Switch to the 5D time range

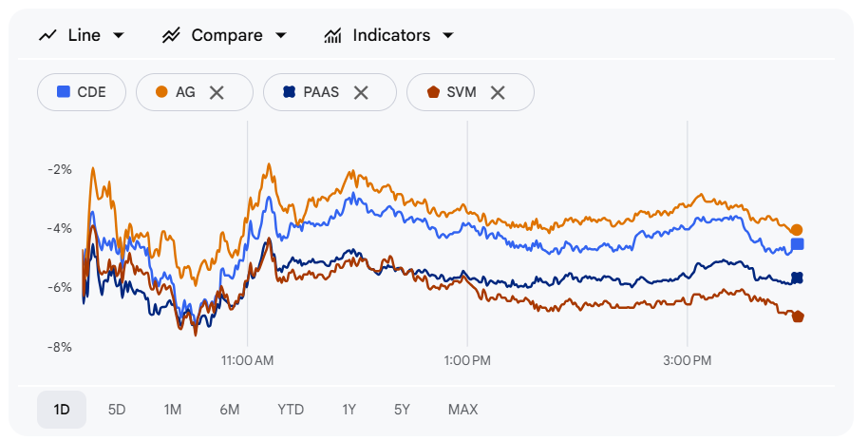(x=117, y=410)
